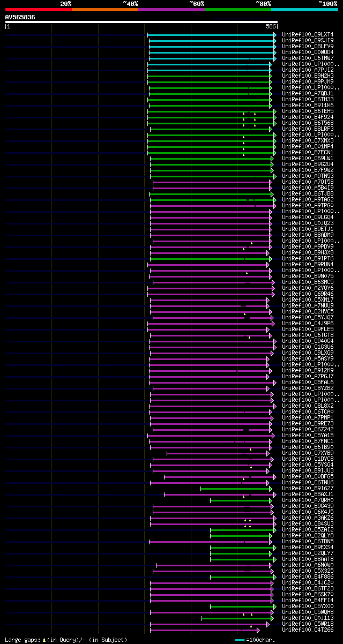
Task: Open hit UniRef100_Q9SJI9
Action: point(308,40)
